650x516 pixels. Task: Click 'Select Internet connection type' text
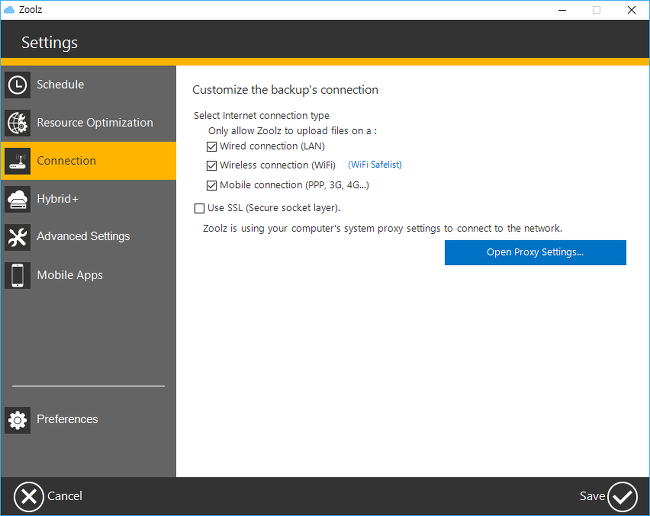[x=262, y=116]
